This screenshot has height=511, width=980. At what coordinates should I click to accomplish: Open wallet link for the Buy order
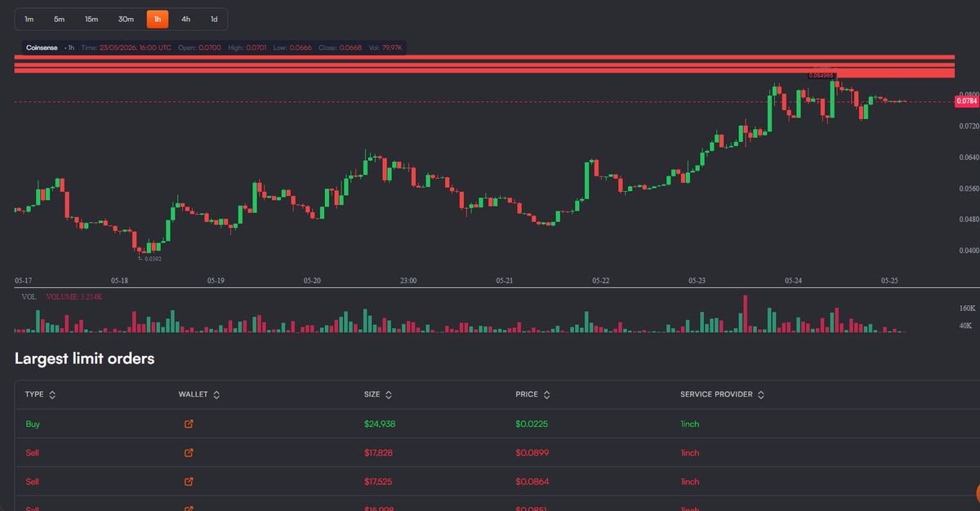pyautogui.click(x=189, y=424)
